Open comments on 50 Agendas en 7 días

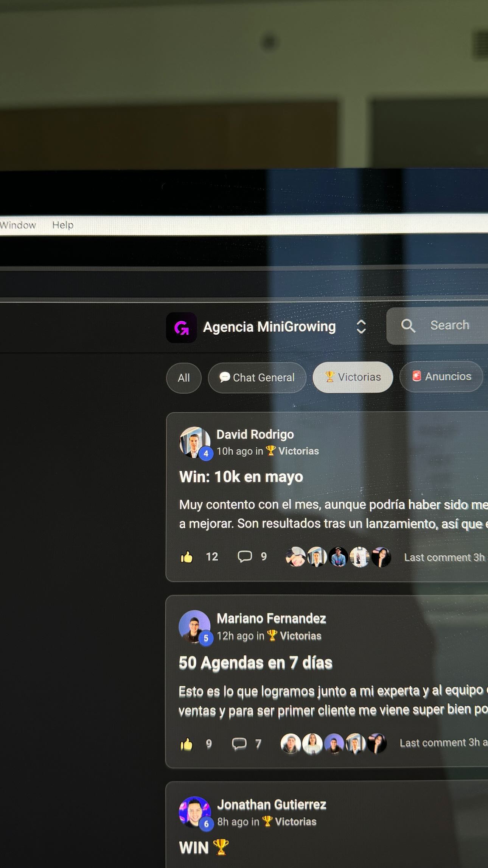point(239,744)
